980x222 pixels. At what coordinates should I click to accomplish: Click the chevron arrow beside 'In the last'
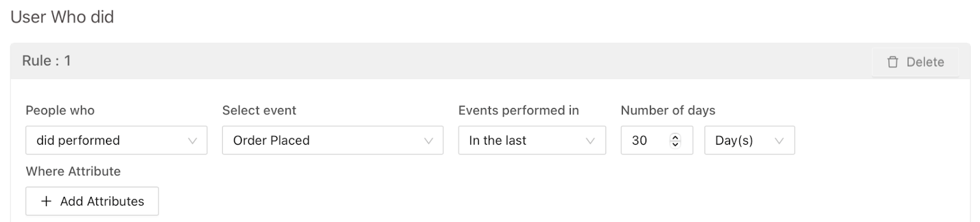[x=590, y=140]
